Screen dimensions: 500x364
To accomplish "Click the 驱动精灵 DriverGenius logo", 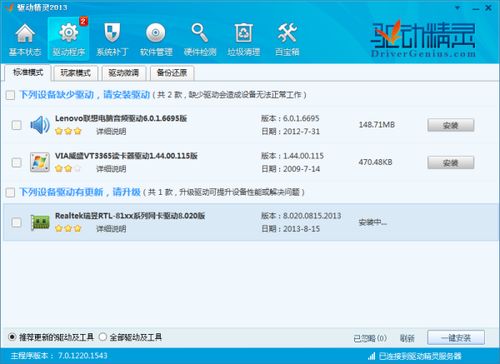I will (x=423, y=38).
